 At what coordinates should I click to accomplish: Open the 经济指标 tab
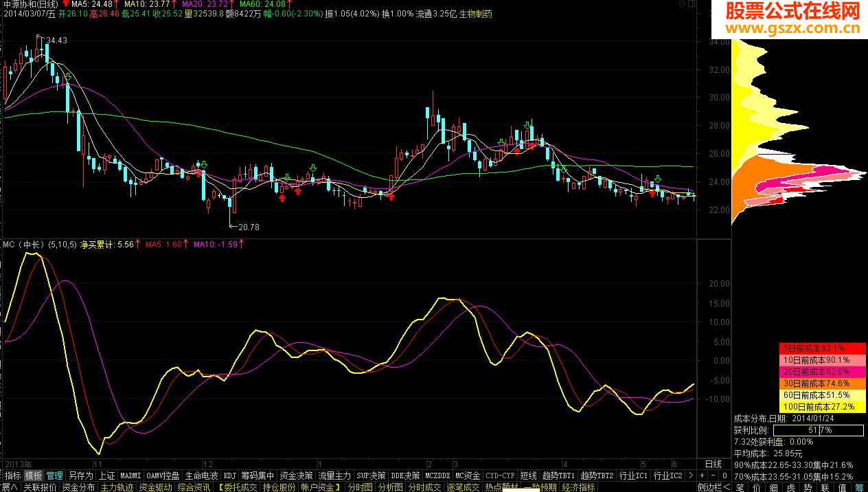point(578,487)
